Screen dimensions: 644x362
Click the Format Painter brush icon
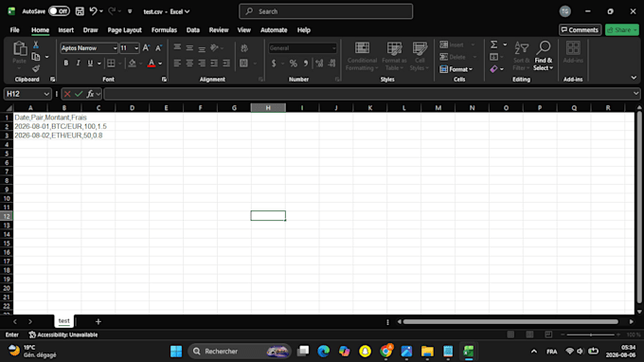tap(36, 68)
